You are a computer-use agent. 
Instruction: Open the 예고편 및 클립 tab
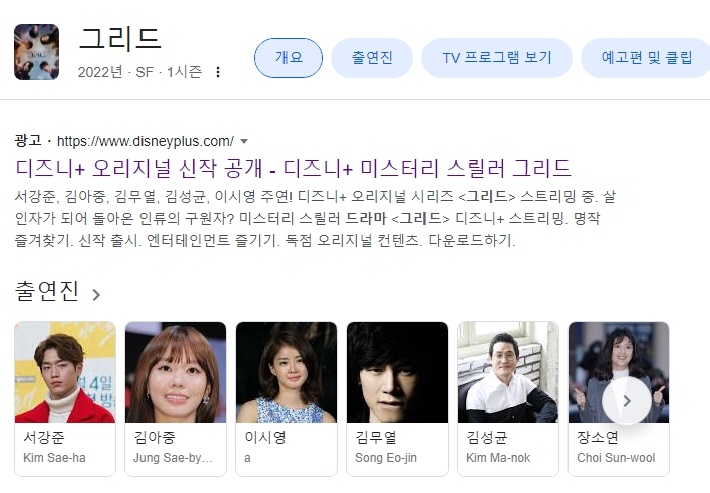[647, 58]
